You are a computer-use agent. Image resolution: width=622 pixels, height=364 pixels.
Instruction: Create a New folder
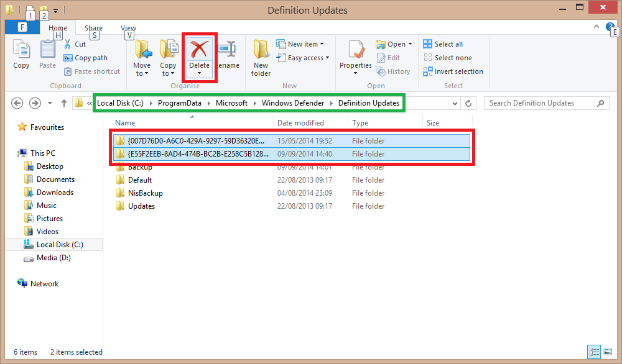[x=261, y=58]
